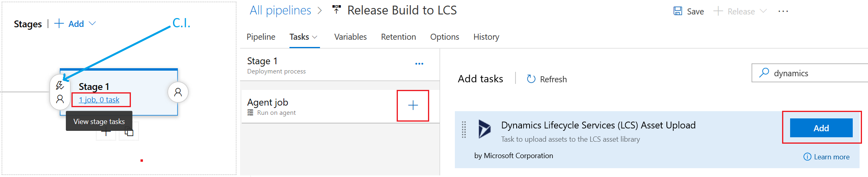Open post-deployment conditions person icon on Stage 1
This screenshot has height=177, width=868.
(178, 92)
